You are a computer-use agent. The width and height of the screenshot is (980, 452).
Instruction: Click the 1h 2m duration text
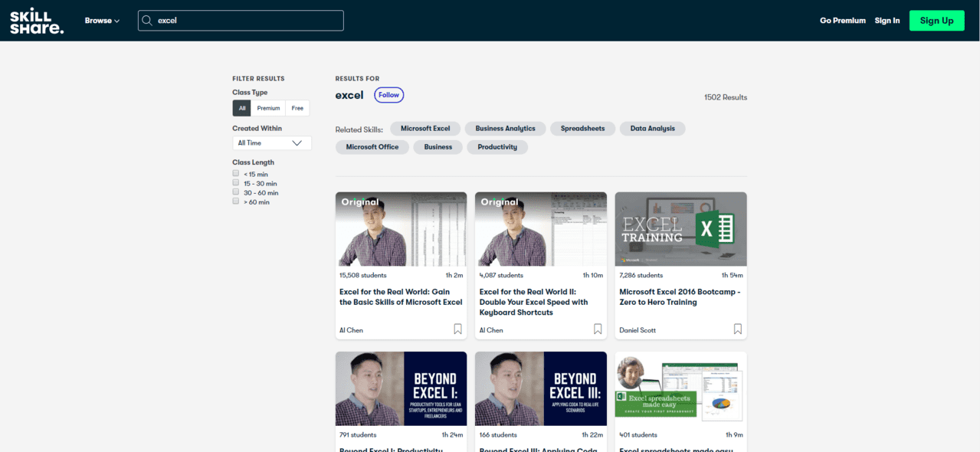454,275
